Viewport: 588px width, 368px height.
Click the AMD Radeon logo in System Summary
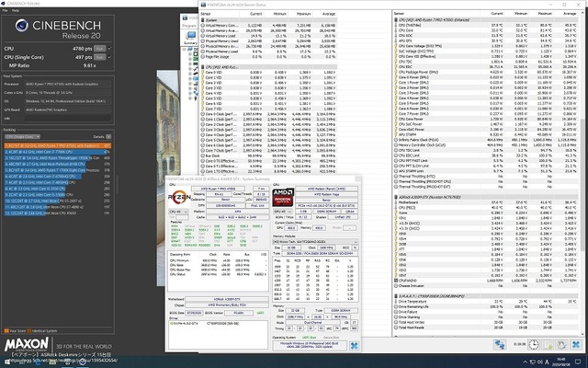coord(283,197)
